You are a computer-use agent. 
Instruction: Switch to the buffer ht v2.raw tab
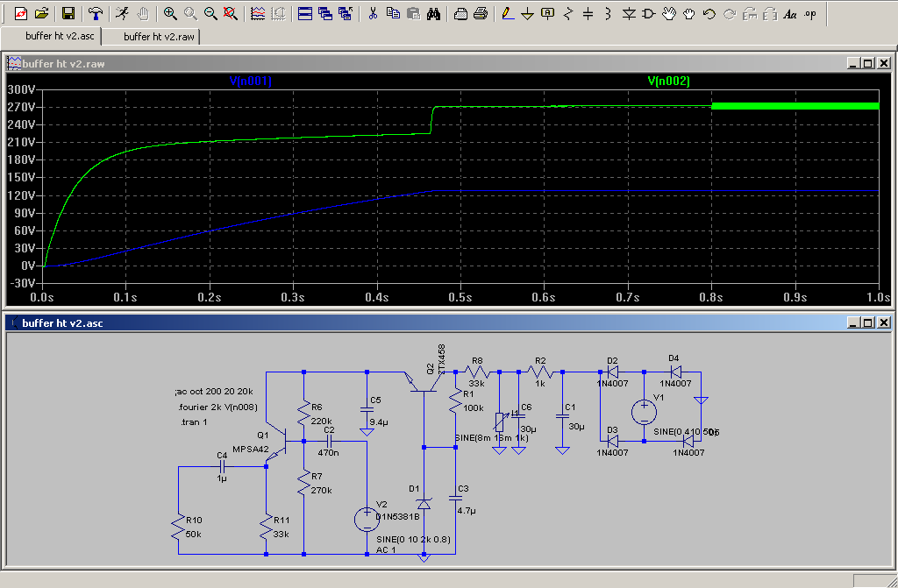pyautogui.click(x=160, y=37)
